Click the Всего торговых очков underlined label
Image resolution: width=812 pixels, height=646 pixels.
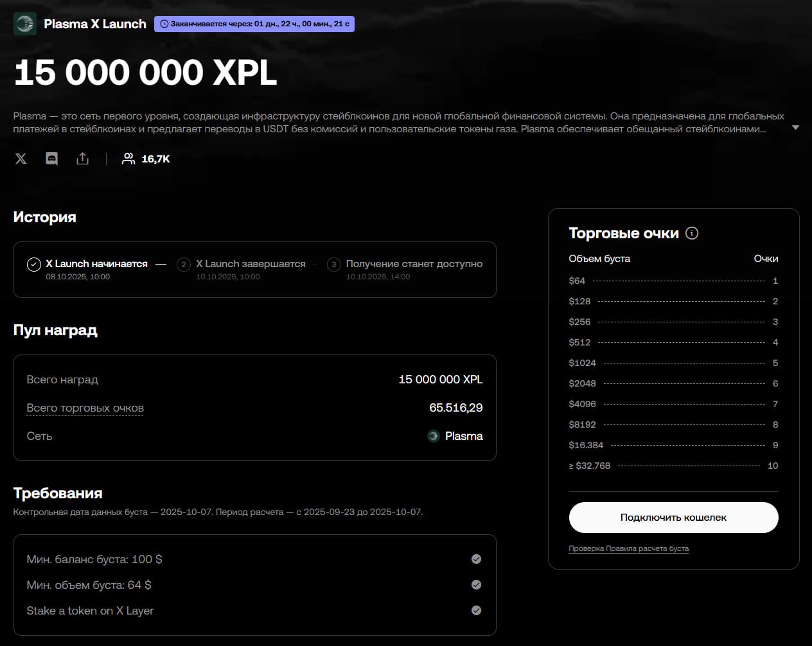(85, 408)
